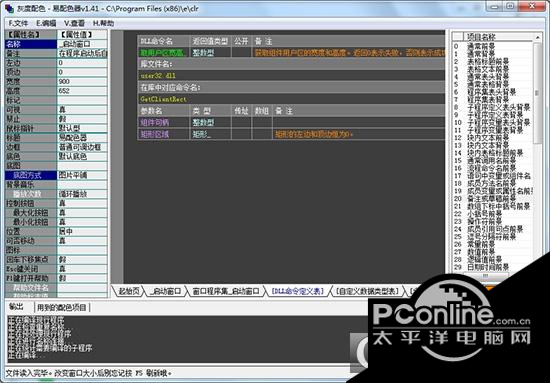The height and width of the screenshot is (383, 550).
Task: Select list item 16 流程命令名前景
Action: click(492, 168)
